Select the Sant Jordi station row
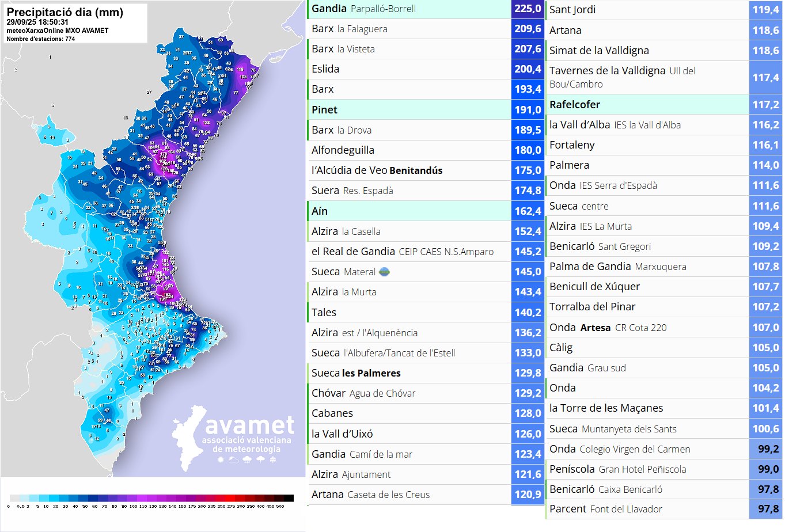This screenshot has height=532, width=785. tap(663, 10)
